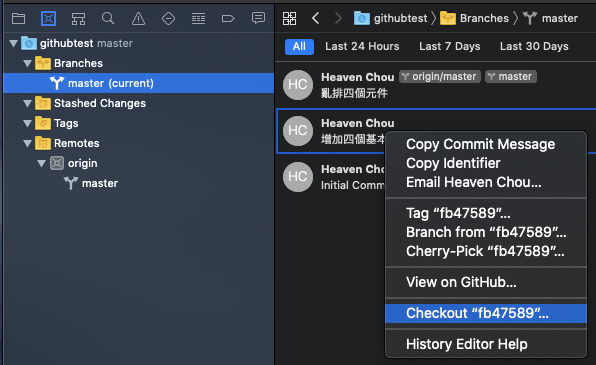Choose Tag "fb47589" menu item
Image resolution: width=596 pixels, height=365 pixels.
tap(486, 213)
